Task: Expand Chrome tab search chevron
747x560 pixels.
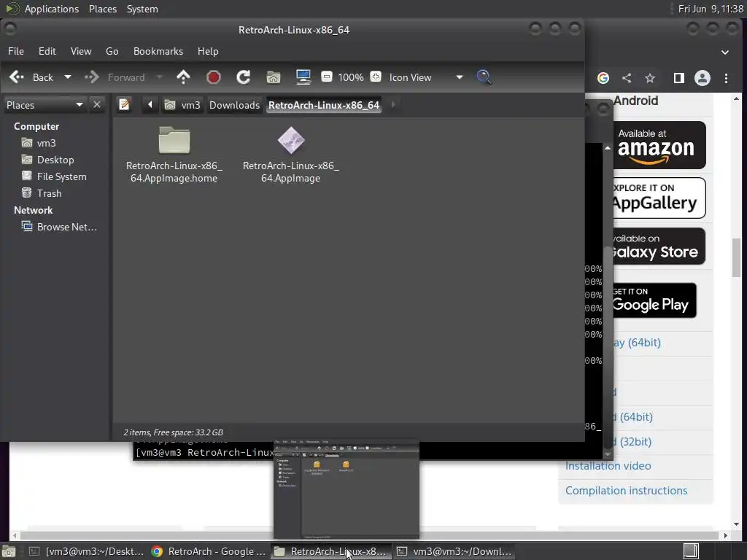Action: (724, 52)
